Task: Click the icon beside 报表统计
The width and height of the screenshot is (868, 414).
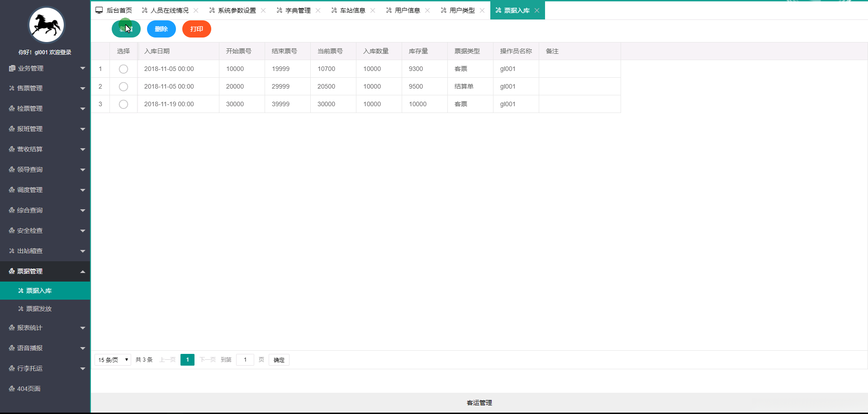Action: pos(12,328)
